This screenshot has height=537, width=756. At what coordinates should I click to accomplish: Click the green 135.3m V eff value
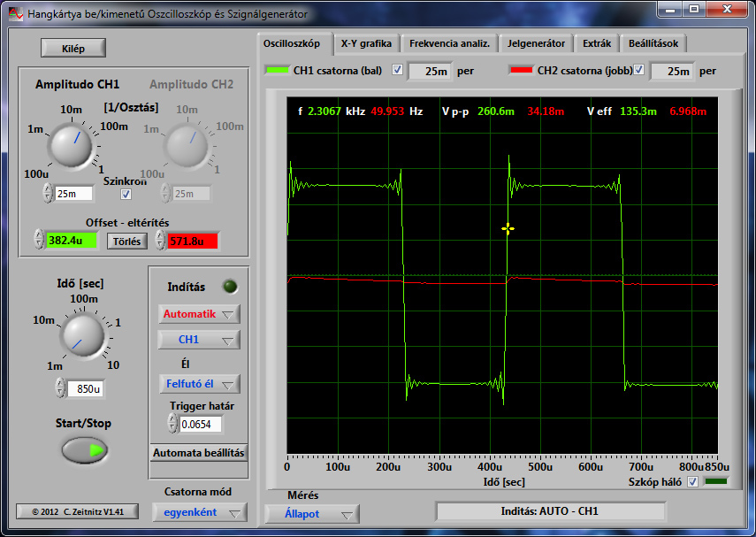point(638,111)
